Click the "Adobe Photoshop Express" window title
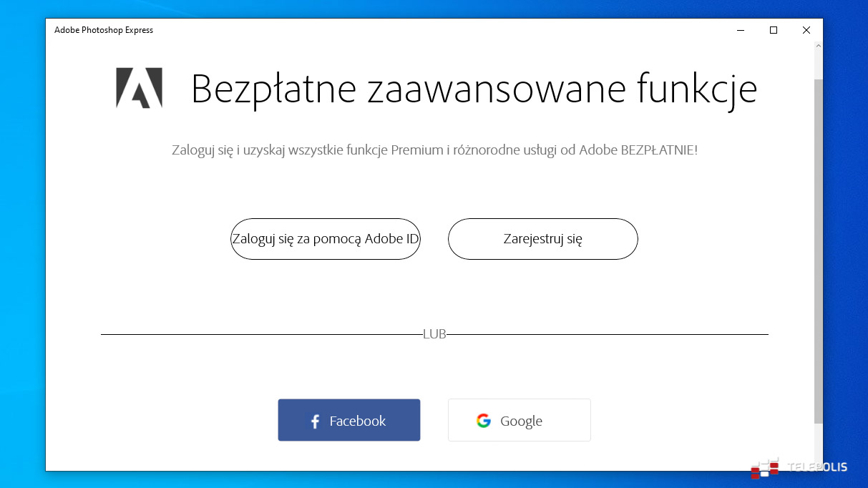This screenshot has height=488, width=868. 104,30
